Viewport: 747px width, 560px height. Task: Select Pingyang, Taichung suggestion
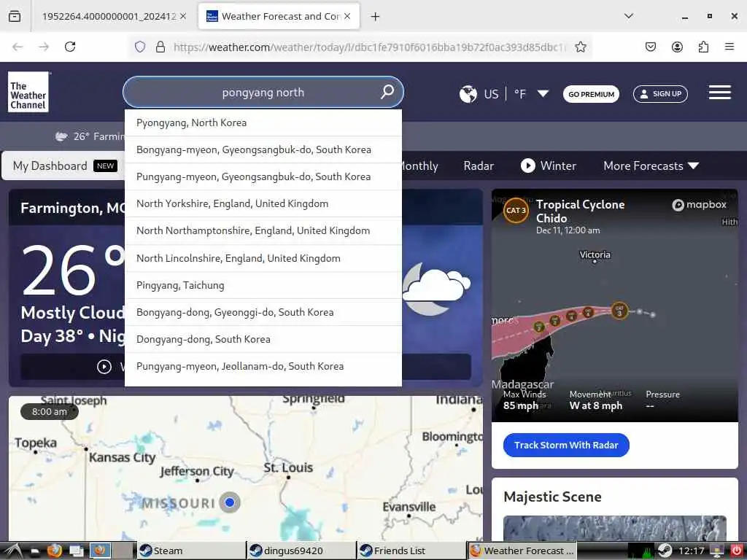coord(263,285)
